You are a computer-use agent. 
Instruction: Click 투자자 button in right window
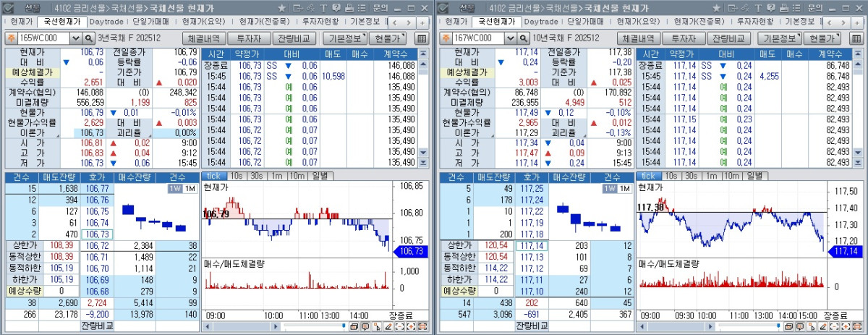point(684,38)
